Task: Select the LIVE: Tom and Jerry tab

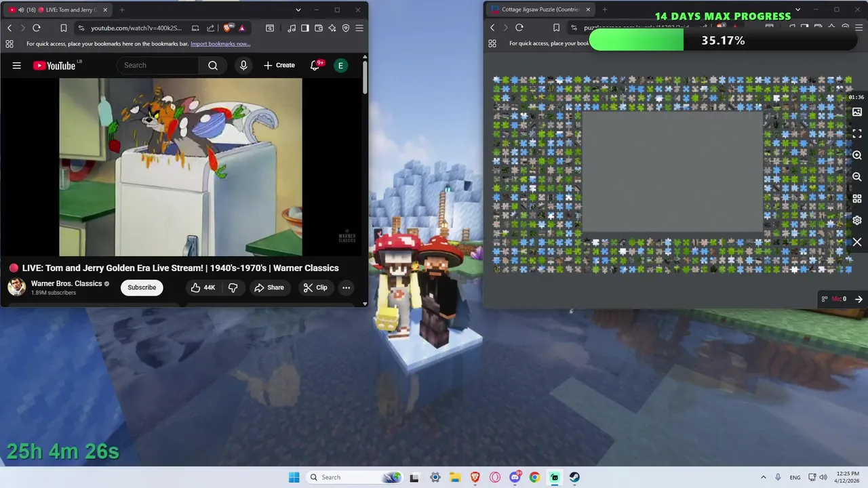Action: [x=56, y=10]
